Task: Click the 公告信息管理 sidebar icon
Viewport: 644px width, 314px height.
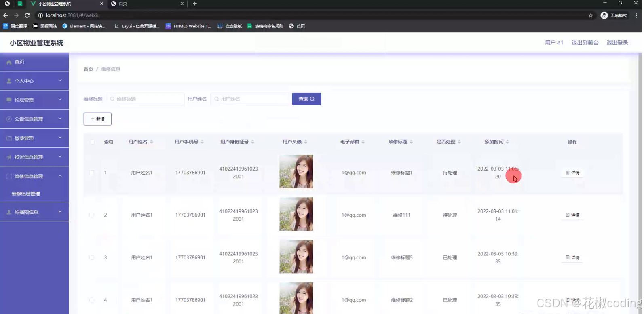Action: pyautogui.click(x=9, y=119)
